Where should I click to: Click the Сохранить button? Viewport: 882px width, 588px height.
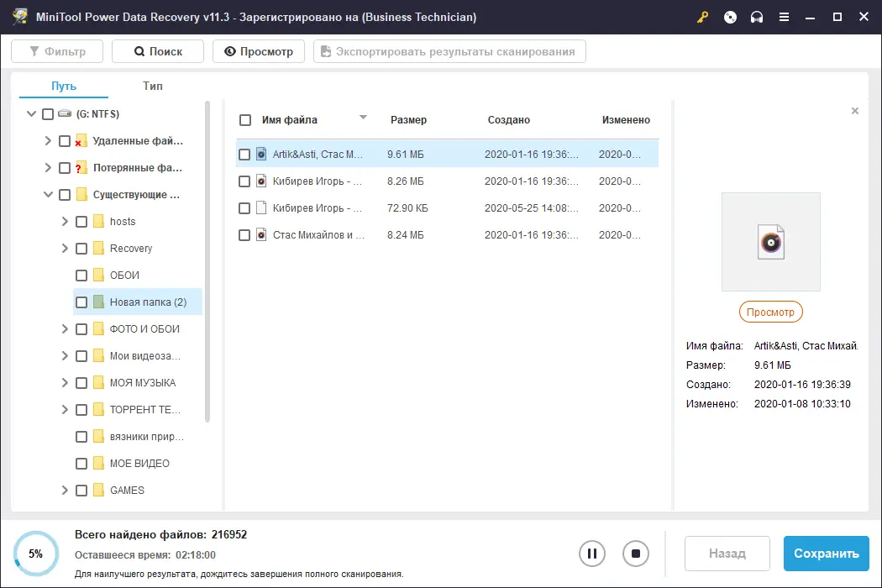pyautogui.click(x=827, y=554)
